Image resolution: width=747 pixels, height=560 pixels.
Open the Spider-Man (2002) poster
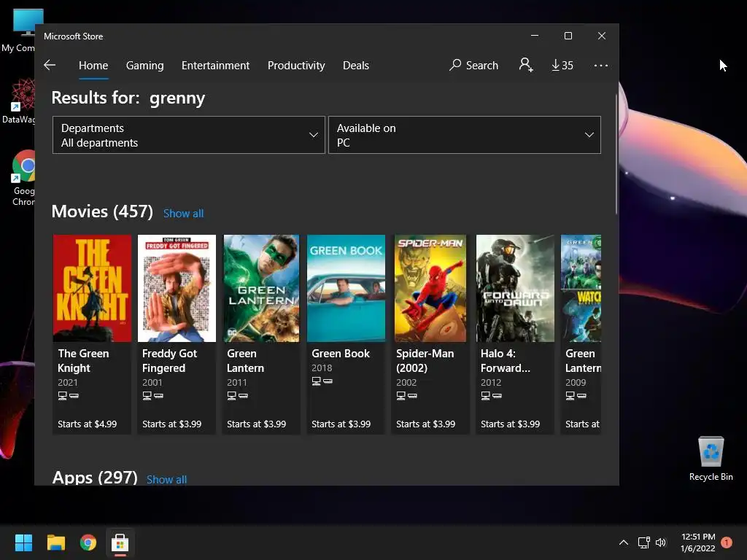pyautogui.click(x=430, y=288)
